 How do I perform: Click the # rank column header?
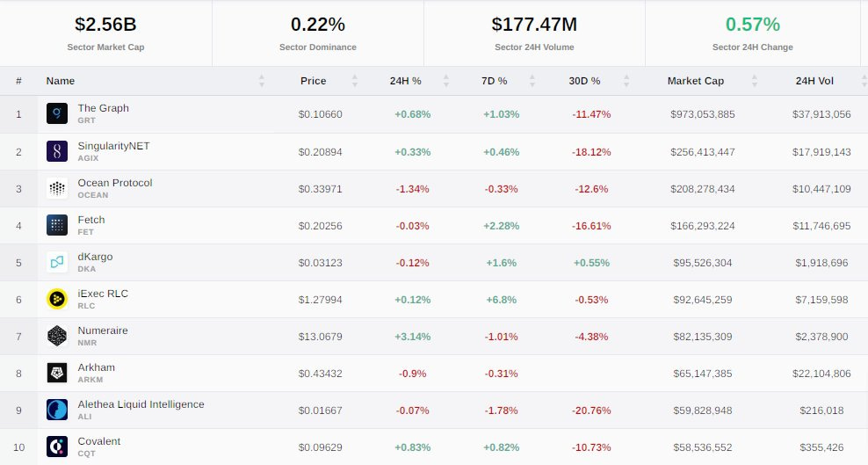tap(18, 81)
